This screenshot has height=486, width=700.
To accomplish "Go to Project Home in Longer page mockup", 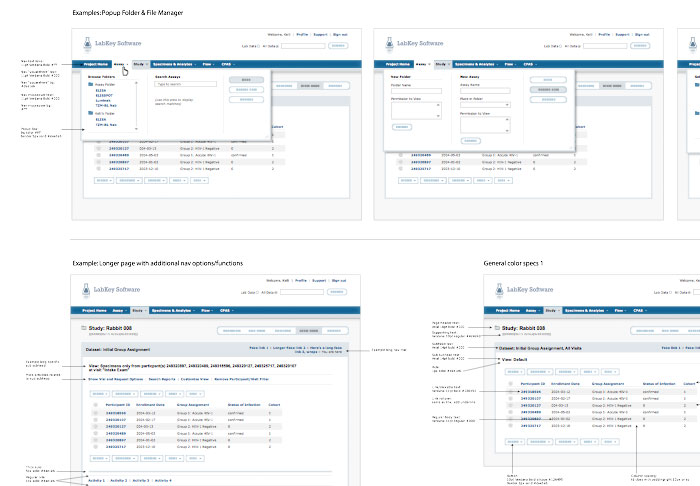I will pyautogui.click(x=94, y=311).
